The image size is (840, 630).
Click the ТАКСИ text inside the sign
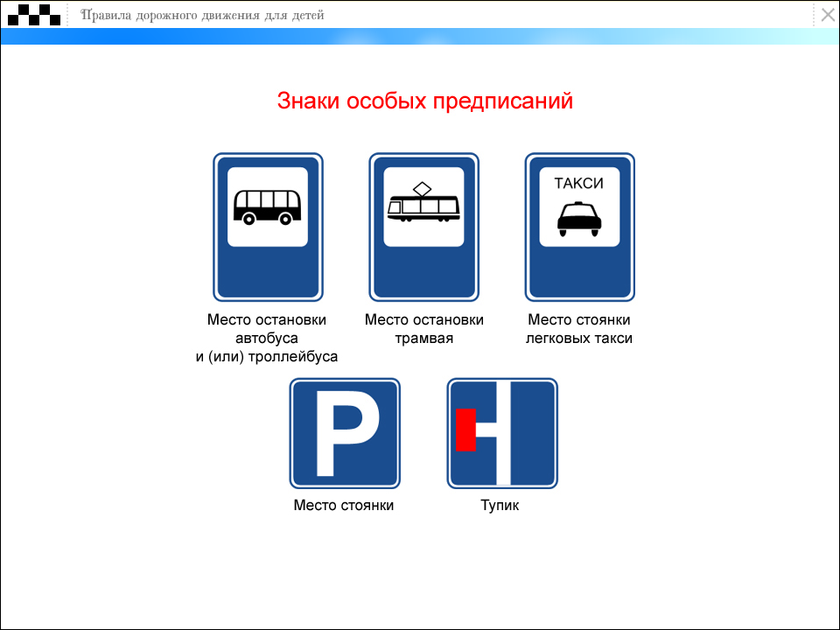(x=579, y=183)
